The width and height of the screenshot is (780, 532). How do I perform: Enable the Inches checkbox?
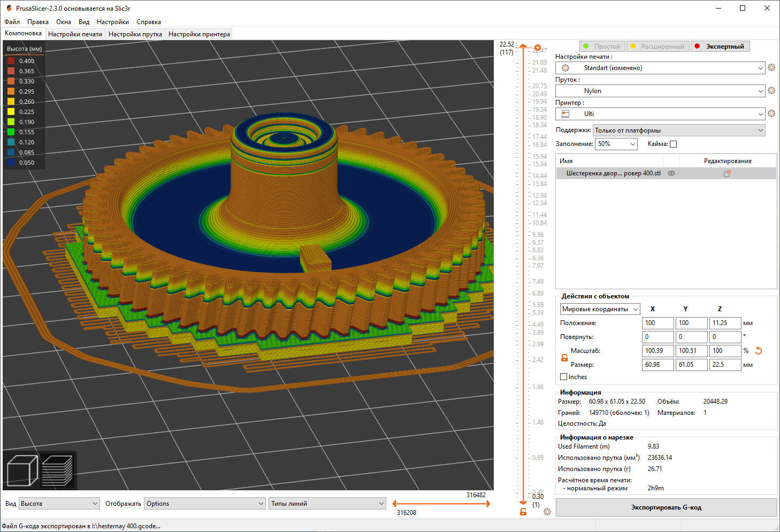click(x=563, y=377)
